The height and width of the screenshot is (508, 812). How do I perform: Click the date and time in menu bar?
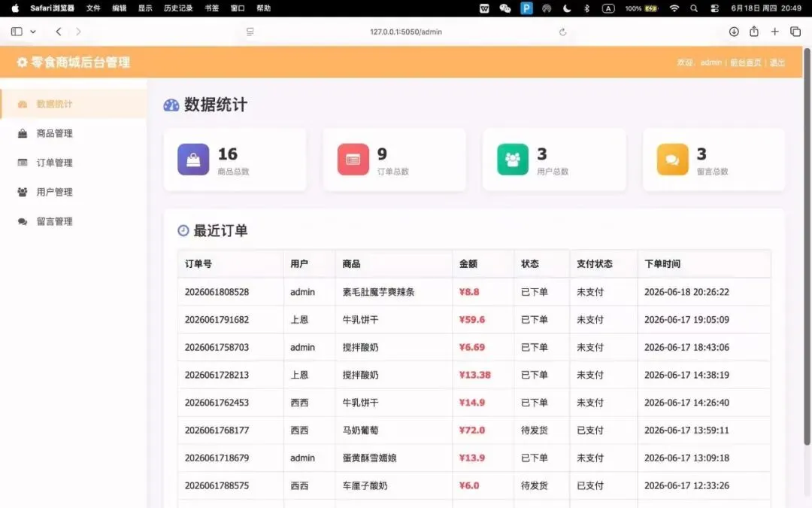coord(766,8)
